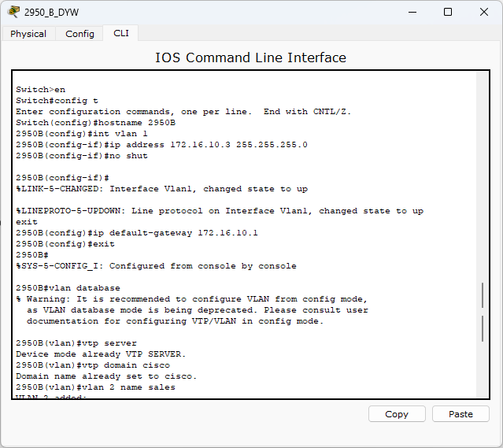Select the CLI tab
This screenshot has width=503, height=448.
point(121,33)
